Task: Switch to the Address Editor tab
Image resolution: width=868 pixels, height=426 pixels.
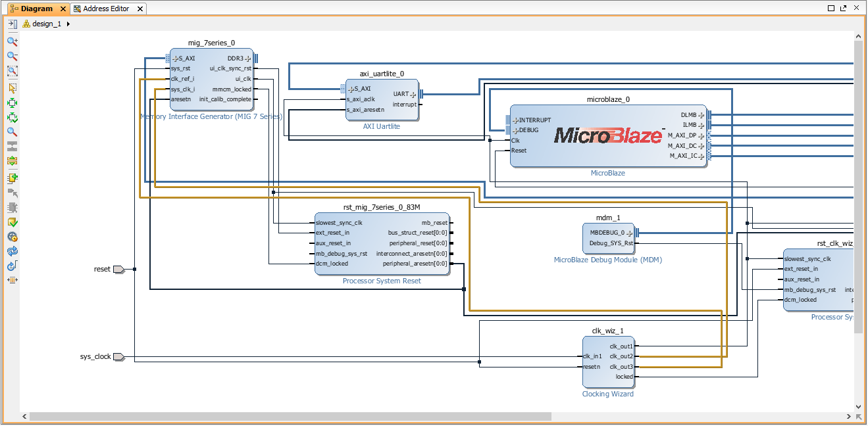Action: tap(106, 9)
